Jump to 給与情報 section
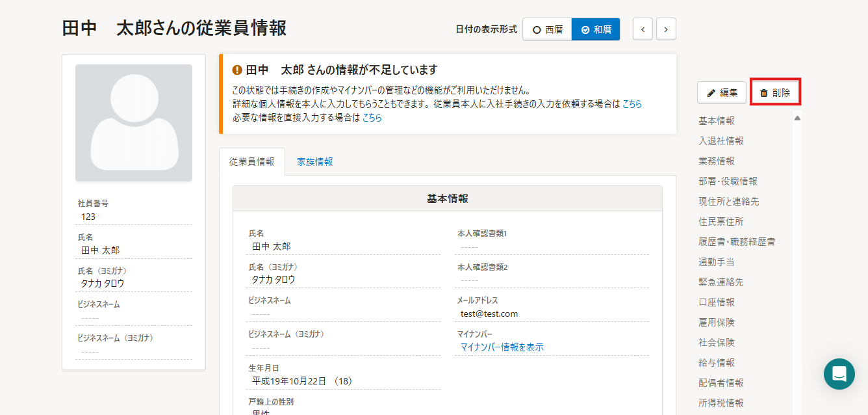Image resolution: width=868 pixels, height=415 pixels. (717, 363)
